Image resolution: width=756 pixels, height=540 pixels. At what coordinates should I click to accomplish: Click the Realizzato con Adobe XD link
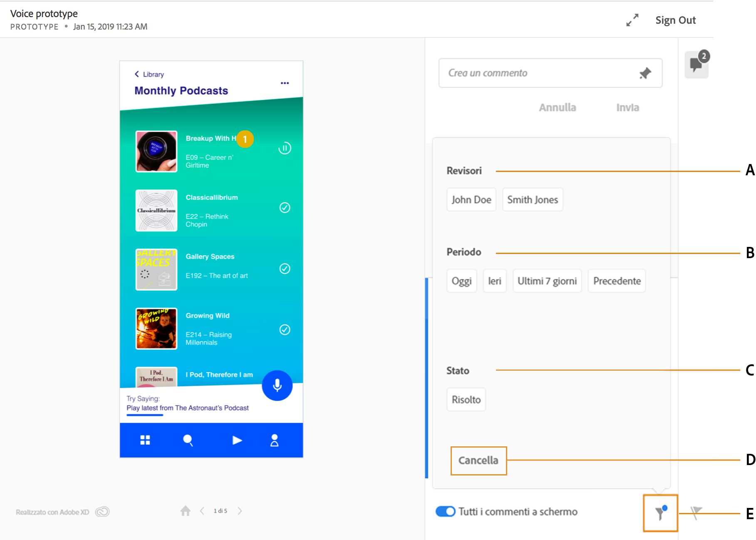(x=52, y=512)
